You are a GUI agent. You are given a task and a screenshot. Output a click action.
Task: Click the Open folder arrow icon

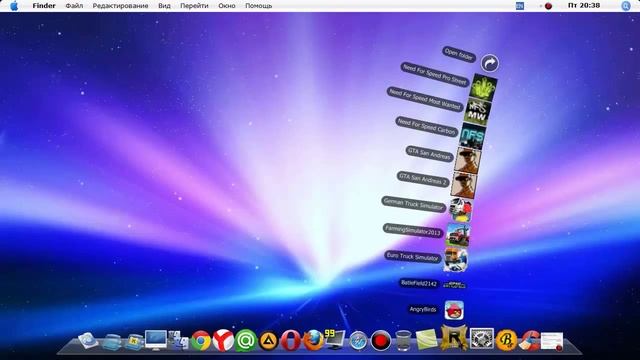pyautogui.click(x=490, y=63)
